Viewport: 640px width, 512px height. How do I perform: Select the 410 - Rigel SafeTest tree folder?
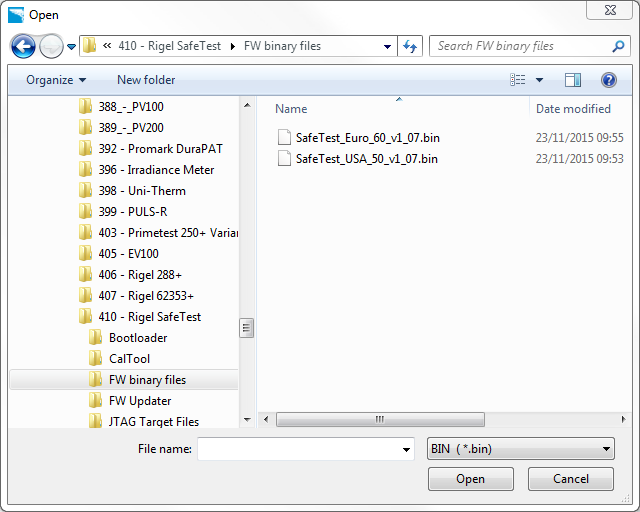150,317
